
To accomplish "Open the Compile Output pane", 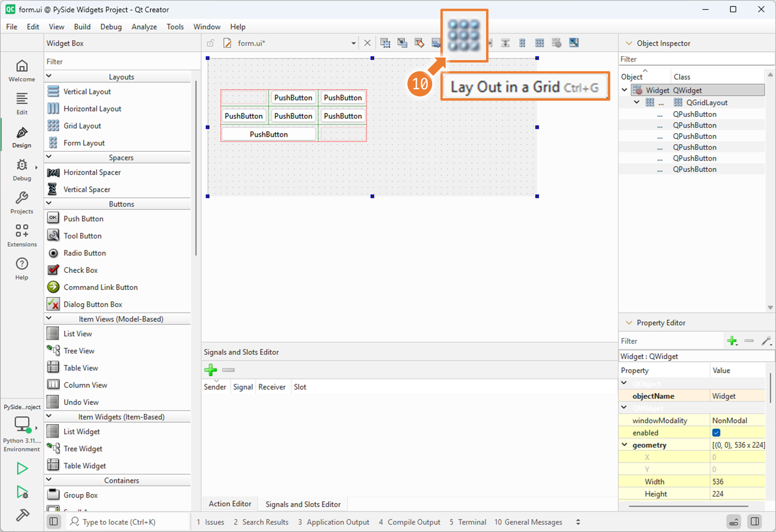I will [409, 522].
